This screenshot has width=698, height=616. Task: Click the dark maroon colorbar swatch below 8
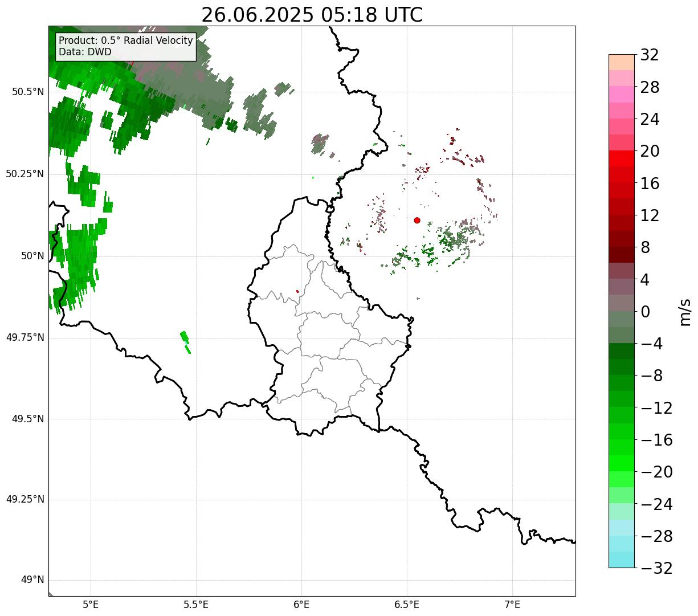[x=622, y=255]
